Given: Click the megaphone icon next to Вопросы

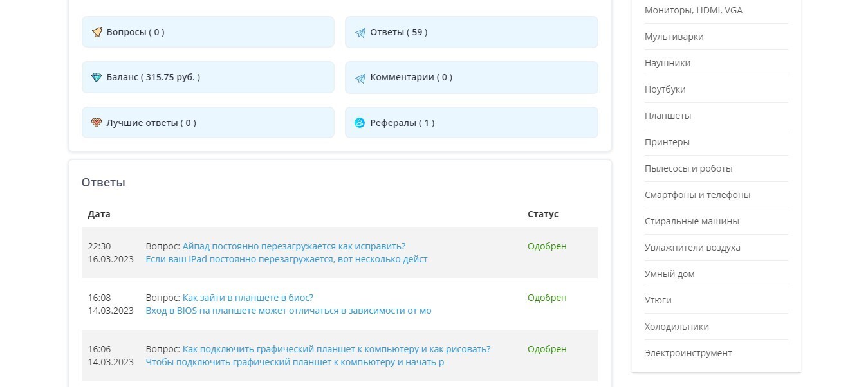Looking at the screenshot, I should coord(97,32).
